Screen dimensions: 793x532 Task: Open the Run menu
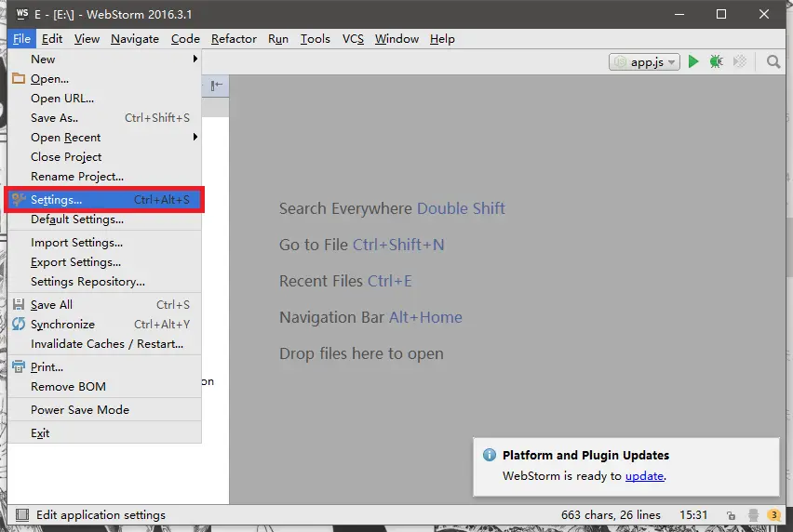(278, 39)
